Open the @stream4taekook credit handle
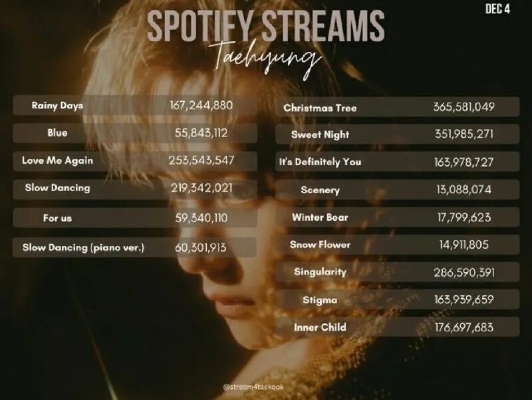 pos(253,387)
